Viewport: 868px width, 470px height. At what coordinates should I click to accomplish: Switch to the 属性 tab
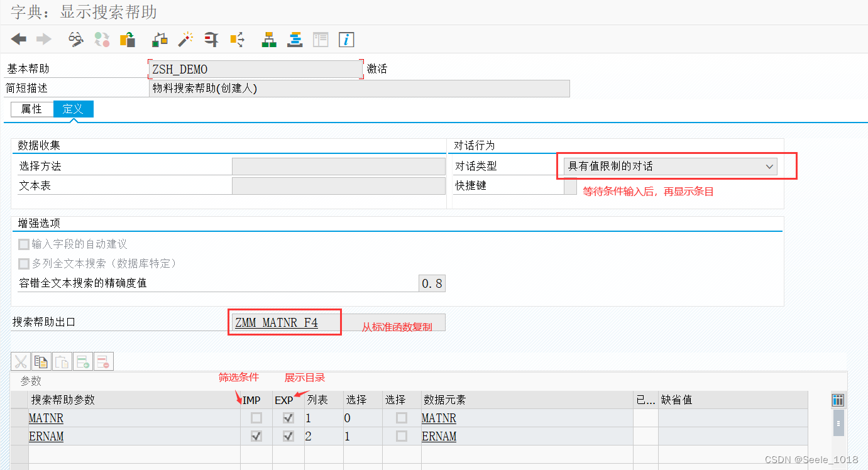pyautogui.click(x=31, y=109)
